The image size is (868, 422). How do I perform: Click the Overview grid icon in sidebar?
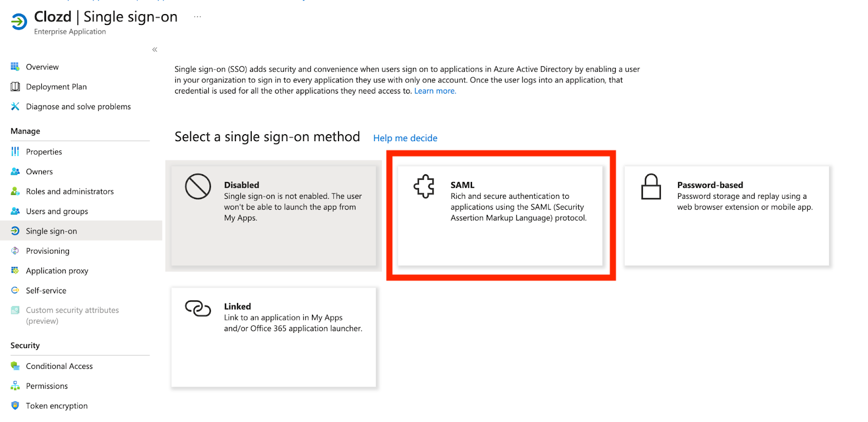15,67
